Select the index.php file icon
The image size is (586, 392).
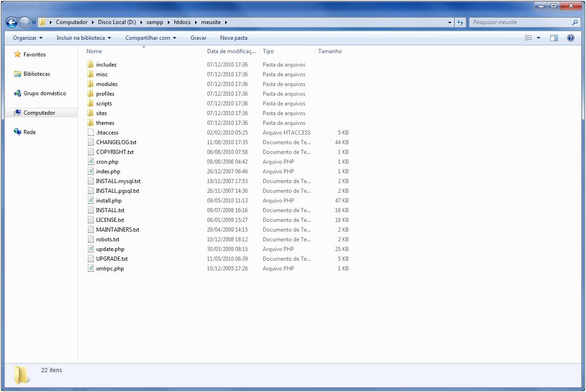click(91, 171)
